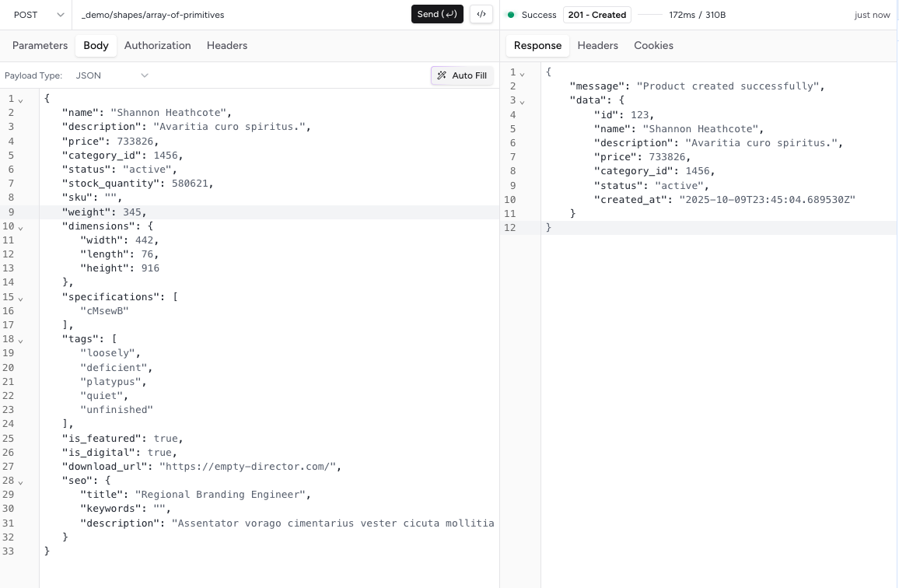Click the request URL input field

[241, 15]
